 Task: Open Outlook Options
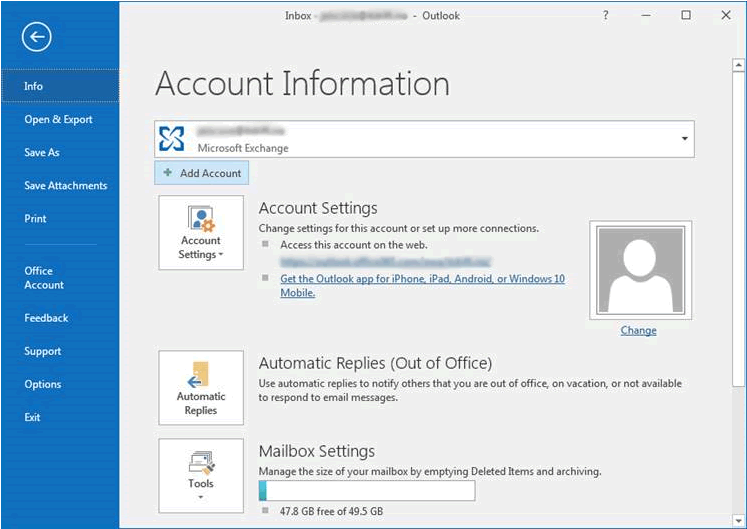(43, 384)
